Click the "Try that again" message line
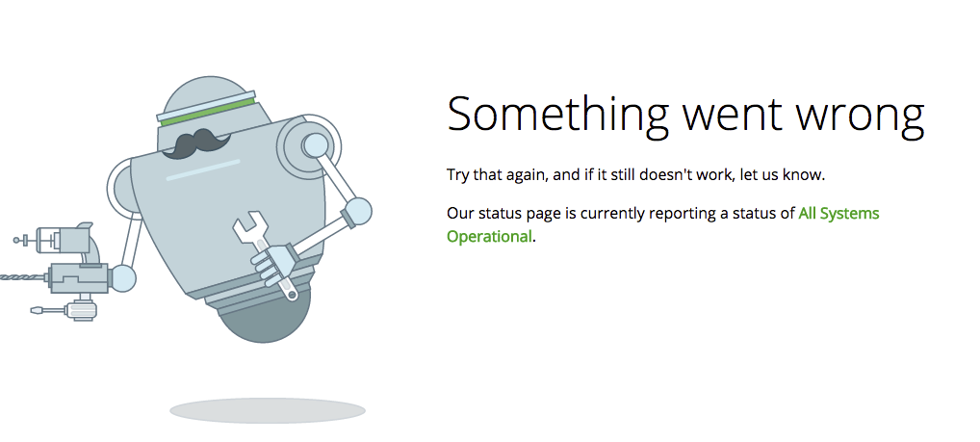980x442 pixels. [635, 175]
